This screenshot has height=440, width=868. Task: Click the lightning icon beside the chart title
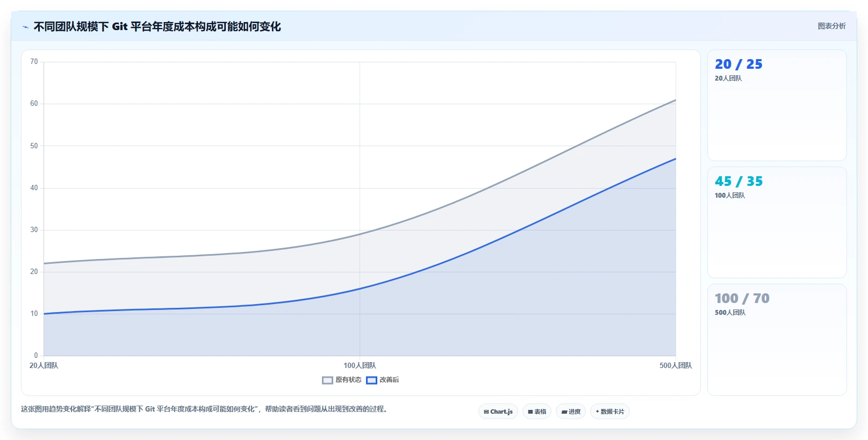[x=25, y=27]
